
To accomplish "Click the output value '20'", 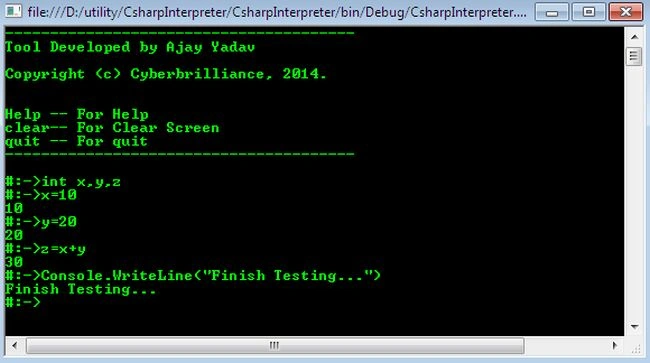I will [x=14, y=235].
